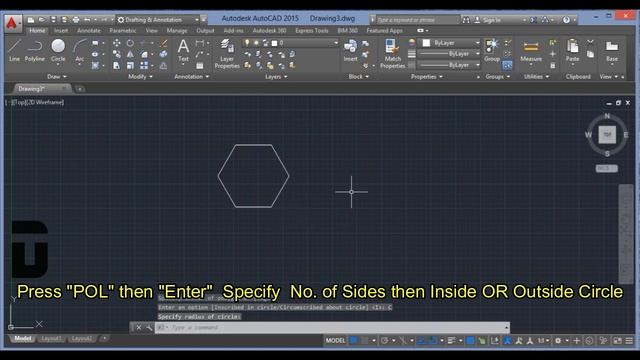Screen dimensions: 640x360
Task: Open the AutoCAD application menu button
Action: 13,23
